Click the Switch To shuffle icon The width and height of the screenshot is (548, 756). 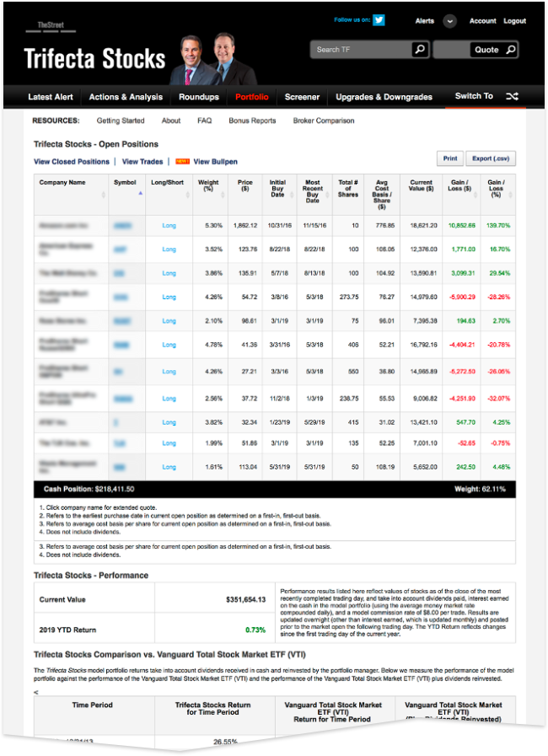pyautogui.click(x=512, y=96)
